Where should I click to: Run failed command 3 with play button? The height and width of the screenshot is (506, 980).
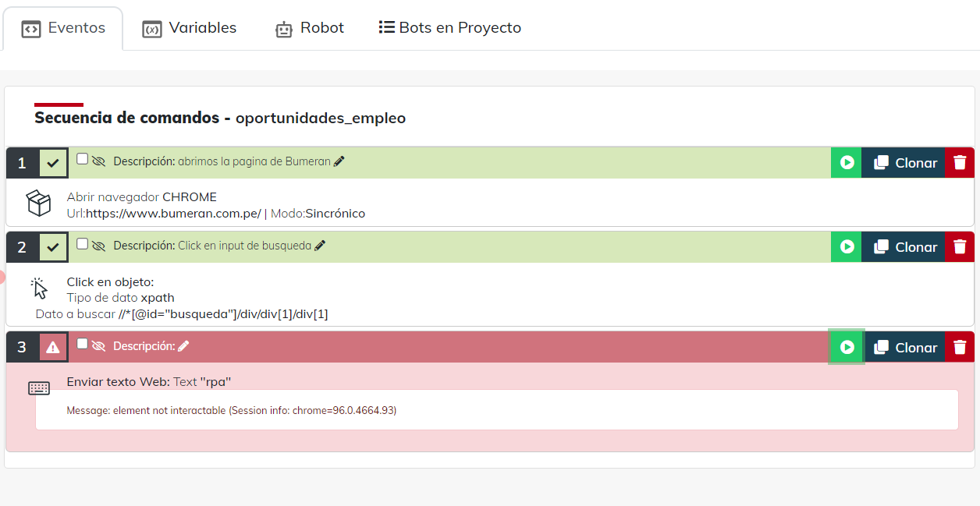[847, 348]
